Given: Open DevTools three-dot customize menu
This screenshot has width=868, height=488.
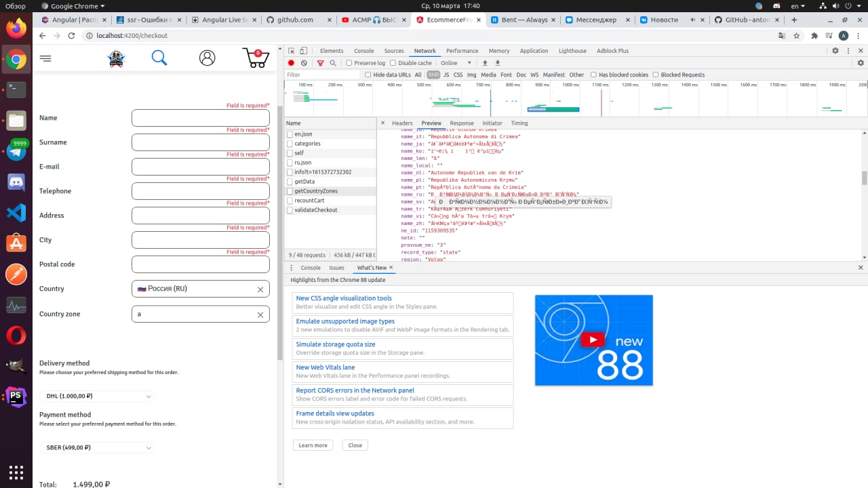Looking at the screenshot, I should [x=848, y=51].
